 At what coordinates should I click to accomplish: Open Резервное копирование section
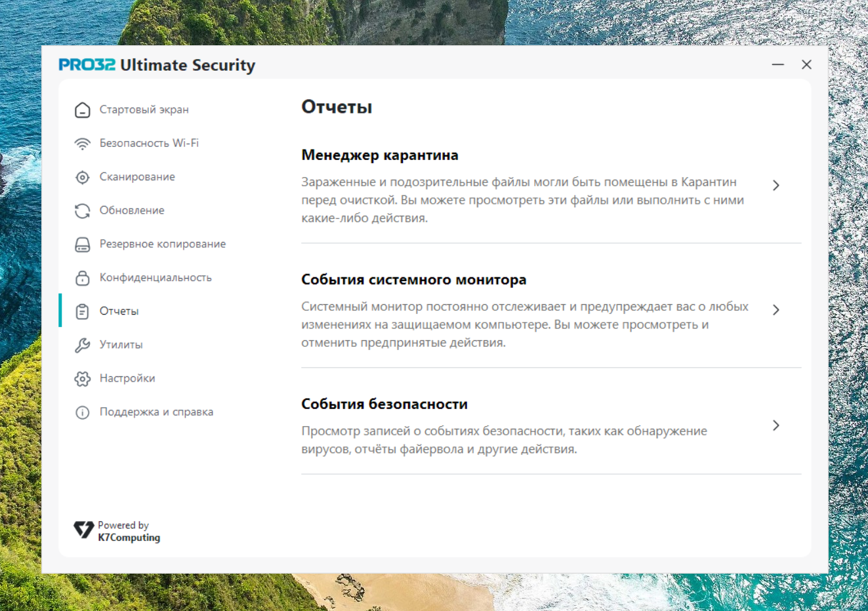[164, 244]
